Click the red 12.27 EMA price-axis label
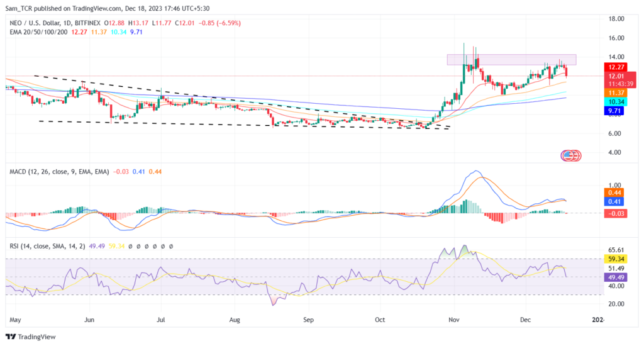 [x=616, y=67]
